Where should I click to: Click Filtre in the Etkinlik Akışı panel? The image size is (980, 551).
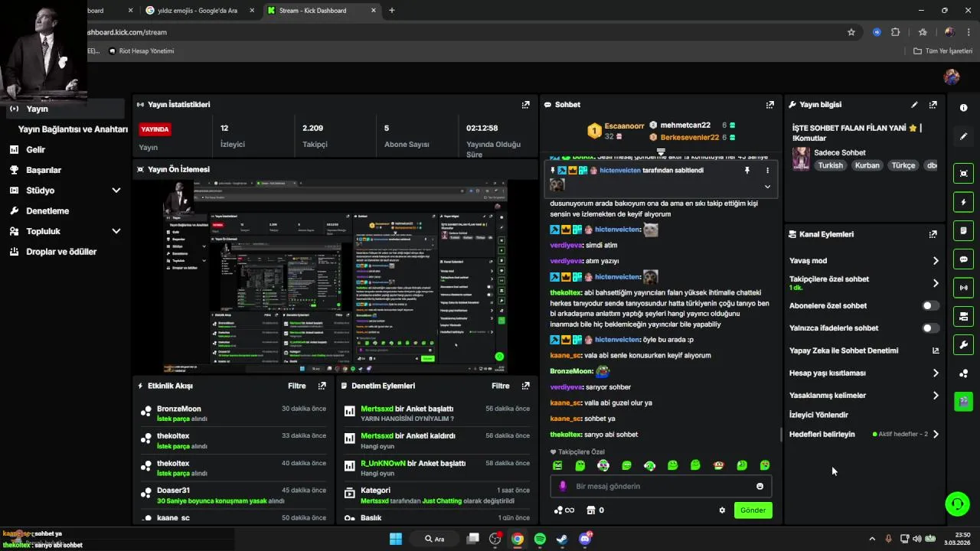click(296, 386)
